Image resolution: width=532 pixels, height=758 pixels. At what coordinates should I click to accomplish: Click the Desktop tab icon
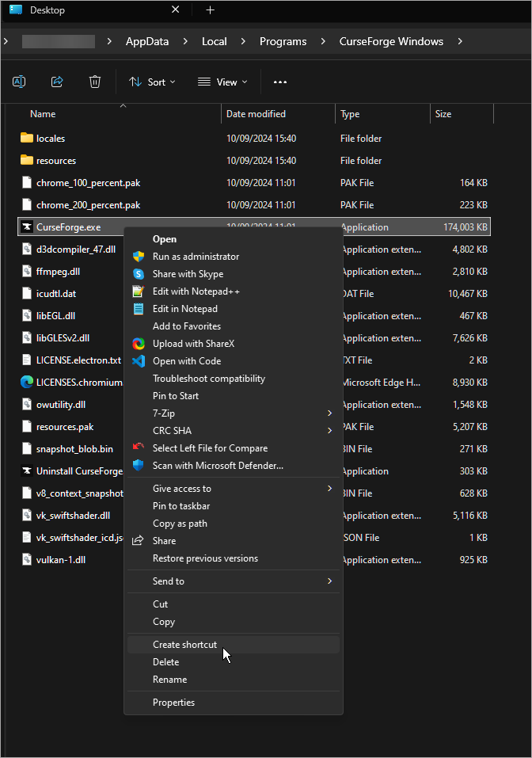click(x=16, y=10)
